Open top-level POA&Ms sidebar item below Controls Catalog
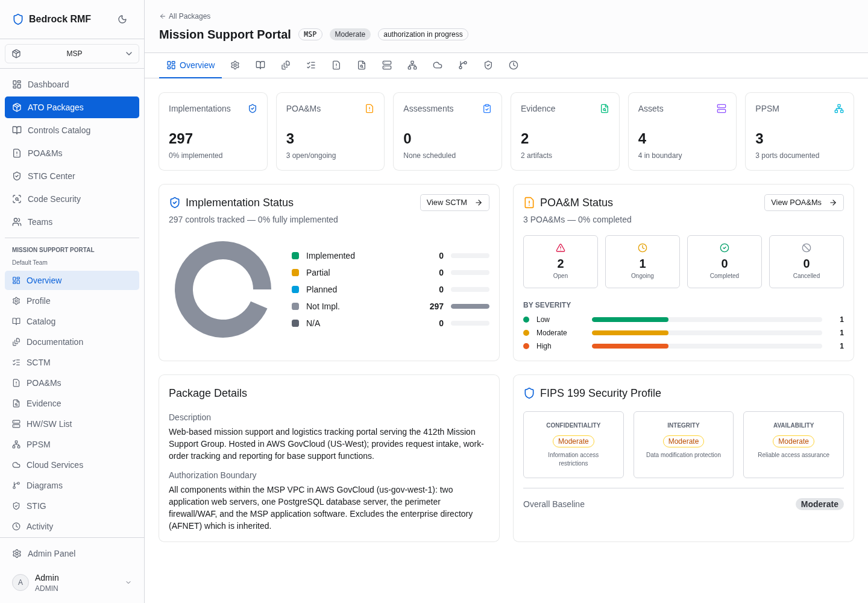This screenshot has width=868, height=603. tap(72, 153)
